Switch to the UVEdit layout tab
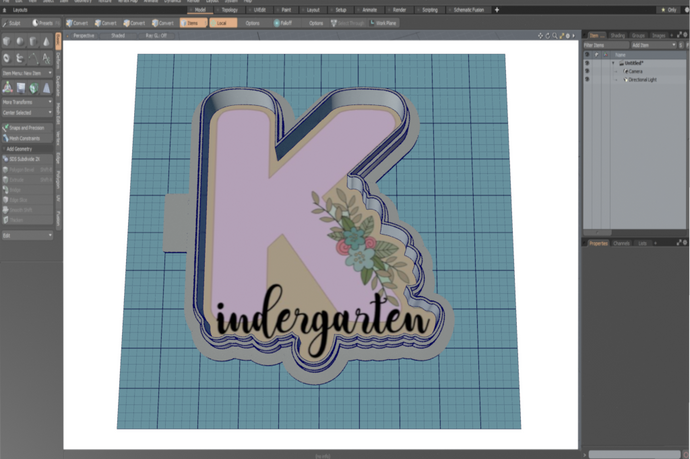The width and height of the screenshot is (690, 459). 259,10
